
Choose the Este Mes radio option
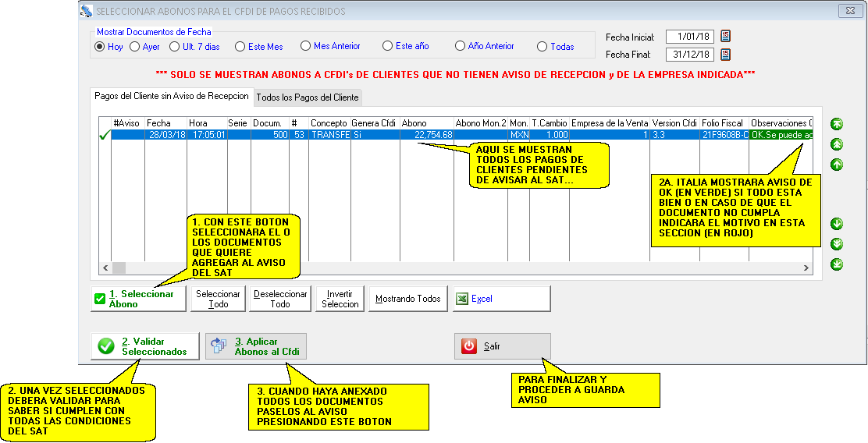click(x=240, y=47)
